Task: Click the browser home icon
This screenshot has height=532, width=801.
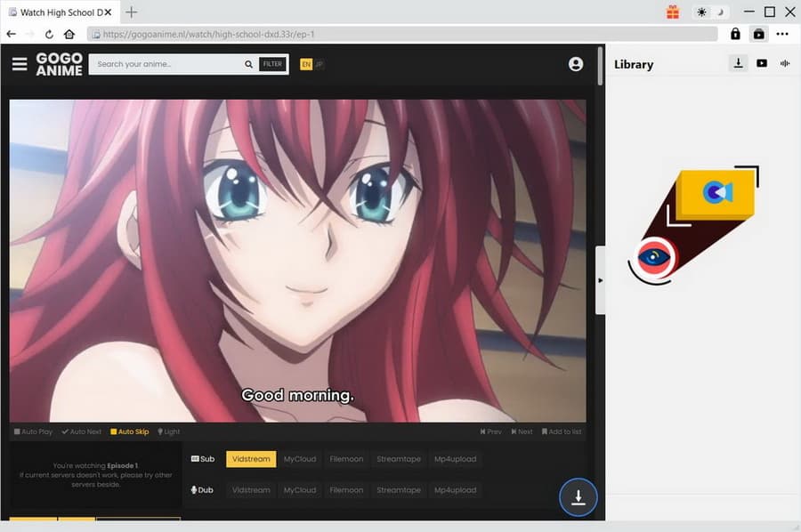Action: (69, 34)
